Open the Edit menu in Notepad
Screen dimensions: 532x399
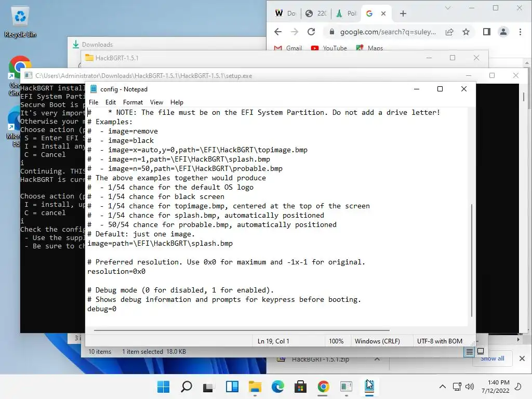[x=111, y=102]
